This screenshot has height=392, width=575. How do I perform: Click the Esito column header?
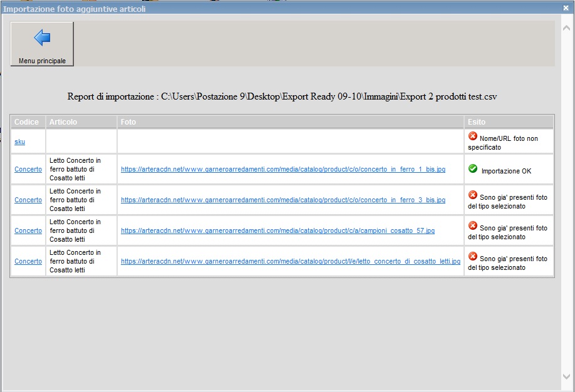point(509,121)
